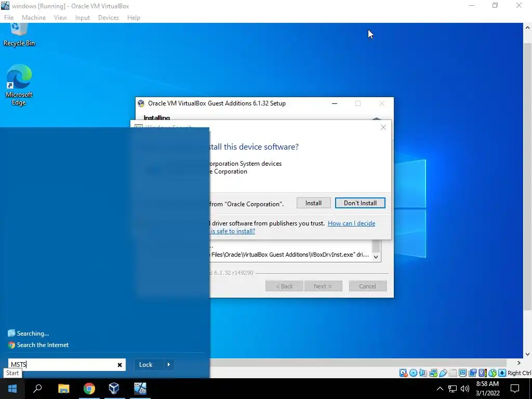
Task: Open the VirtualBox cube taskbar icon
Action: [x=114, y=389]
